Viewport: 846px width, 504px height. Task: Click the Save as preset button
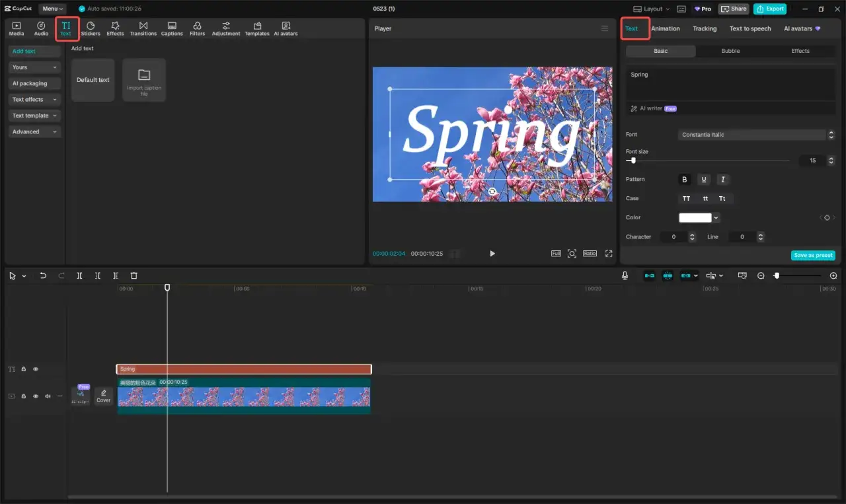(x=812, y=255)
